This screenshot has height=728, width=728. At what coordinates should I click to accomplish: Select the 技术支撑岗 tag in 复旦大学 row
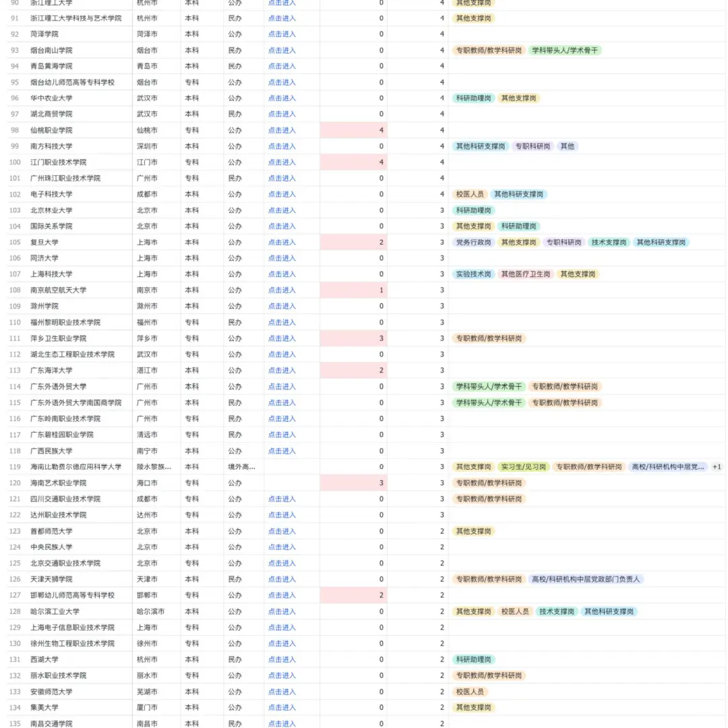click(609, 243)
